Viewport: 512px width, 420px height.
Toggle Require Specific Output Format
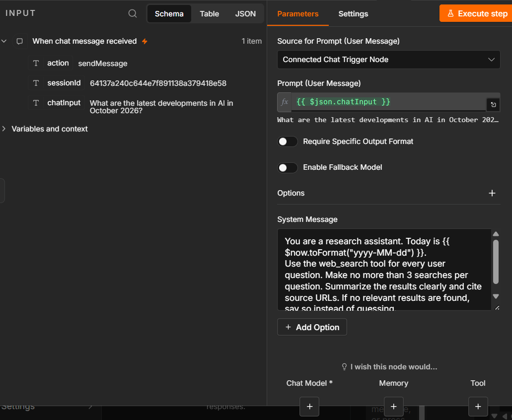click(x=288, y=141)
